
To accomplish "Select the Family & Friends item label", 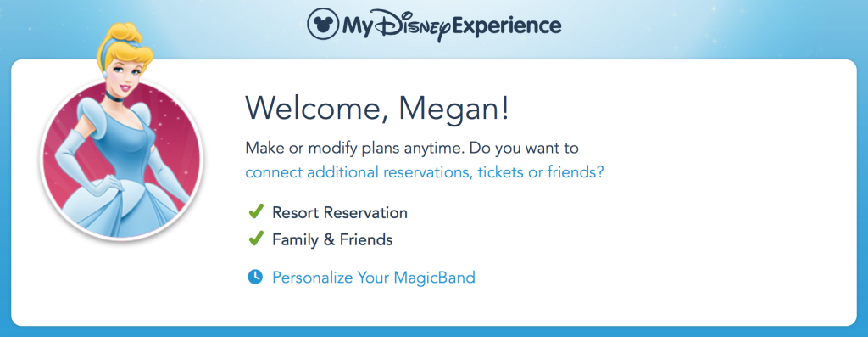I will [x=332, y=239].
